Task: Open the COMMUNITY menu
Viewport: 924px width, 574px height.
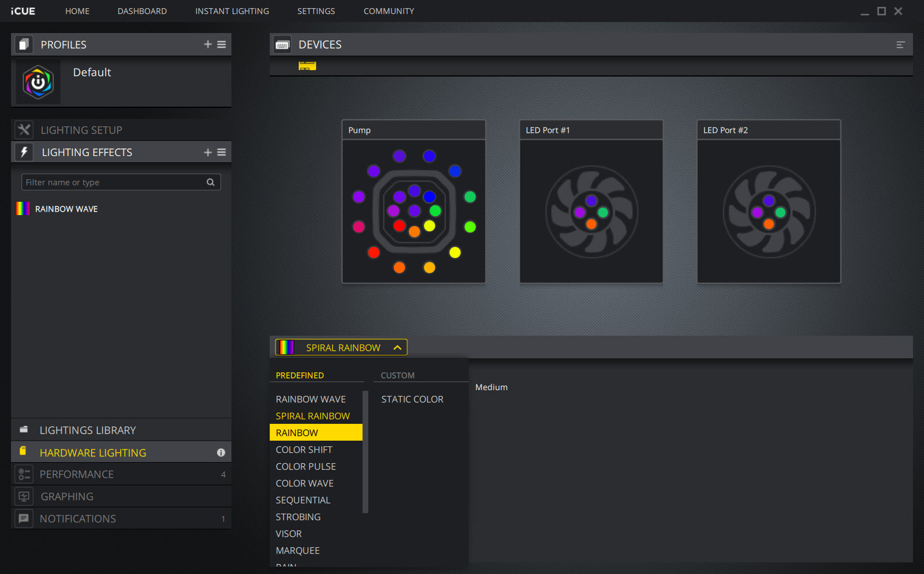Action: point(389,11)
